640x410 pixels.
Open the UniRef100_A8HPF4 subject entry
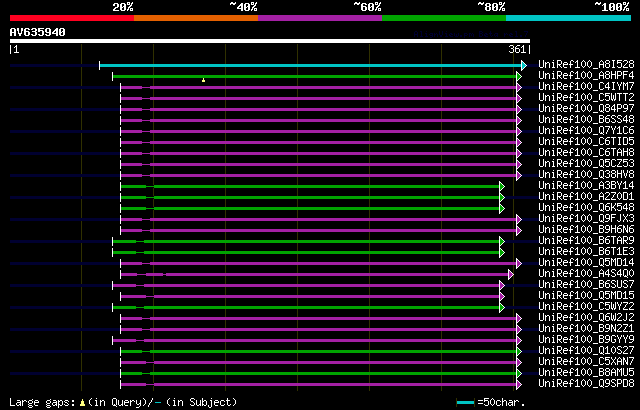[586, 75]
